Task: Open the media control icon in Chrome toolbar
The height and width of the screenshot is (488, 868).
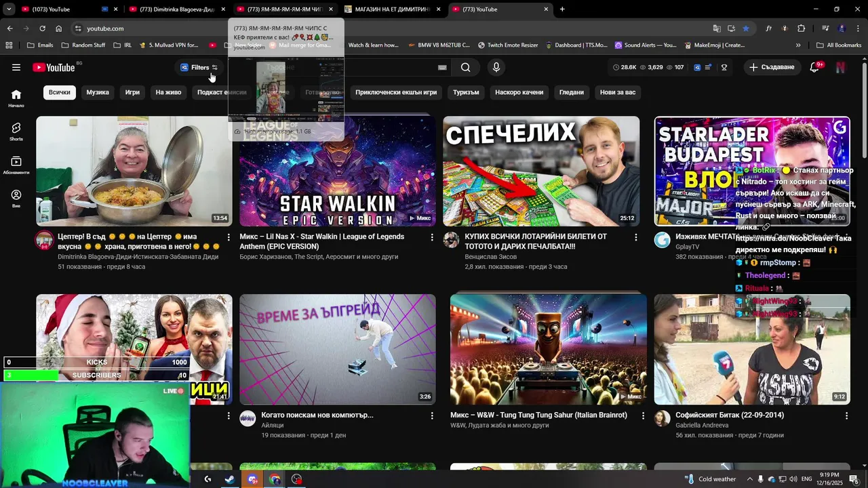Action: point(825,28)
